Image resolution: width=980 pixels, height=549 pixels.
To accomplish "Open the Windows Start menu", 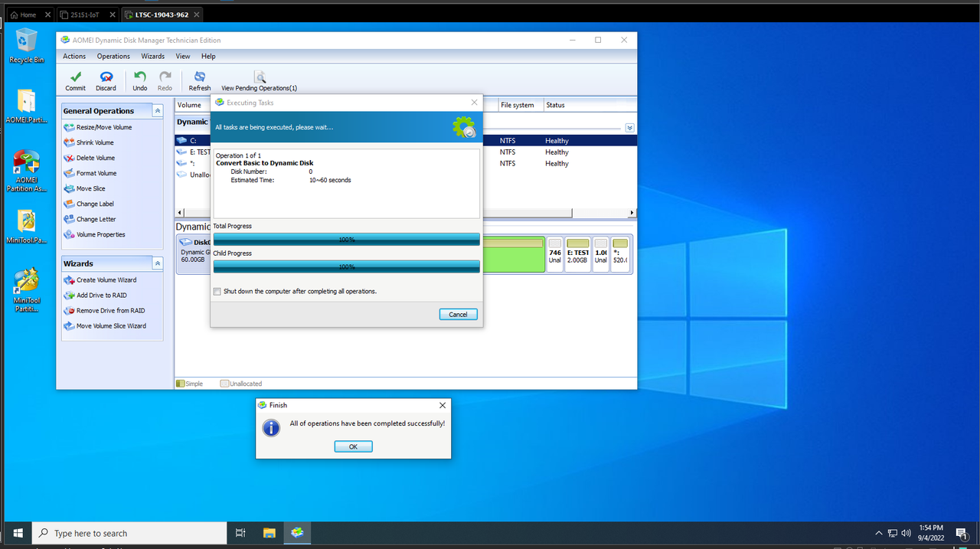I will pos(17,533).
